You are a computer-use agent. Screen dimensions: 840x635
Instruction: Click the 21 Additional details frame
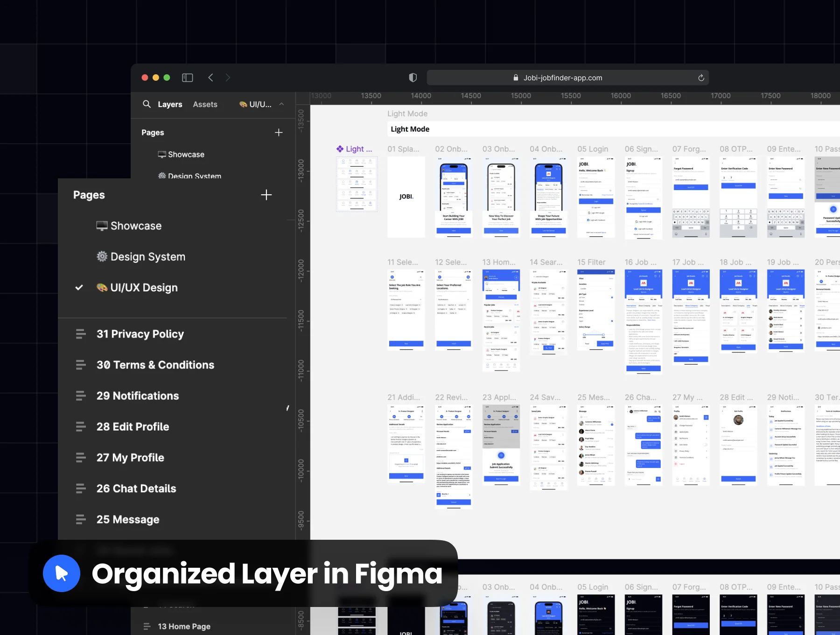coord(406,444)
